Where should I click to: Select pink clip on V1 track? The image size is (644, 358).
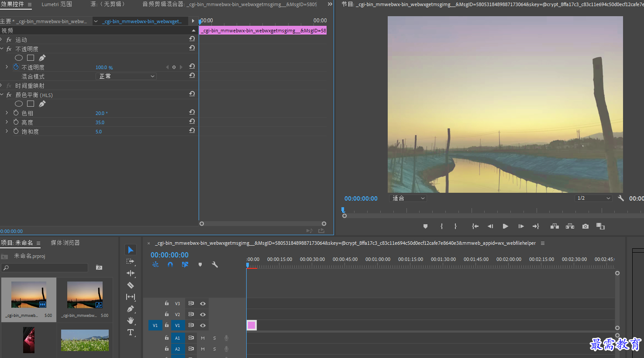[251, 325]
